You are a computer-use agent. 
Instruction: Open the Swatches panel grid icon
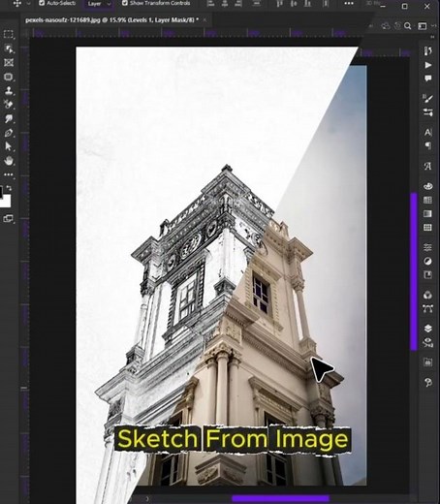click(427, 200)
